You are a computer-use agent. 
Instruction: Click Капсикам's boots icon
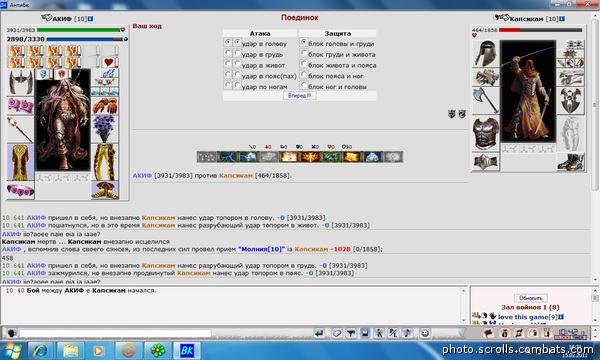coord(571,162)
